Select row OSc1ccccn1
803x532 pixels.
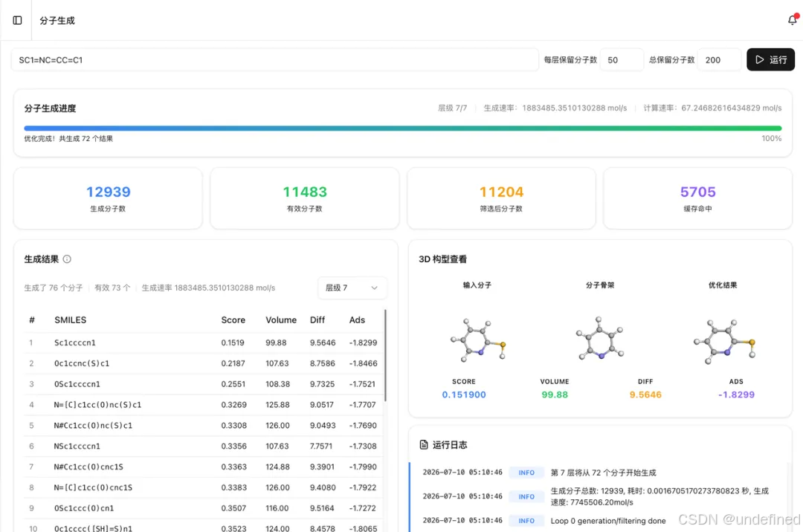click(x=203, y=384)
